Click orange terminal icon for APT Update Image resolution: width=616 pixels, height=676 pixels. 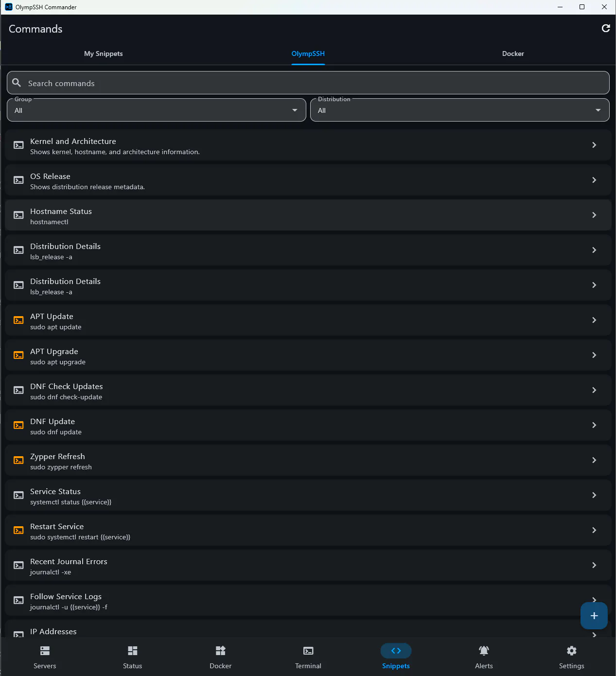[x=18, y=320]
